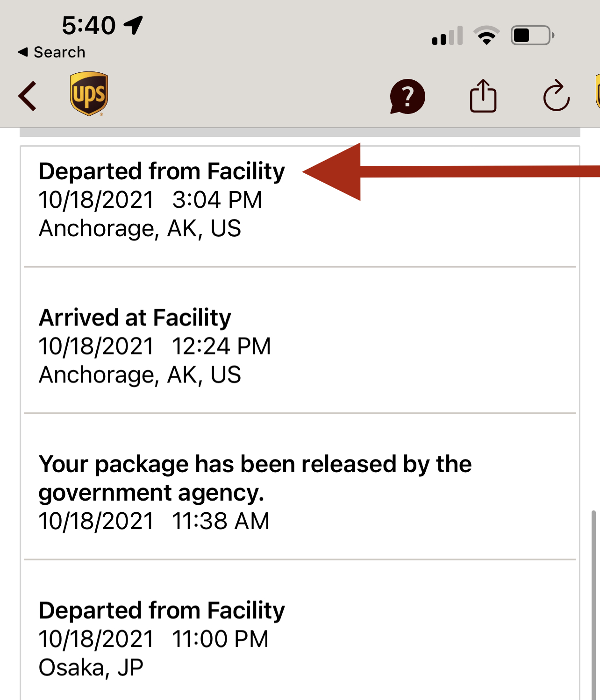This screenshot has width=600, height=700.
Task: Tap the back chevron arrow
Action: [x=28, y=96]
